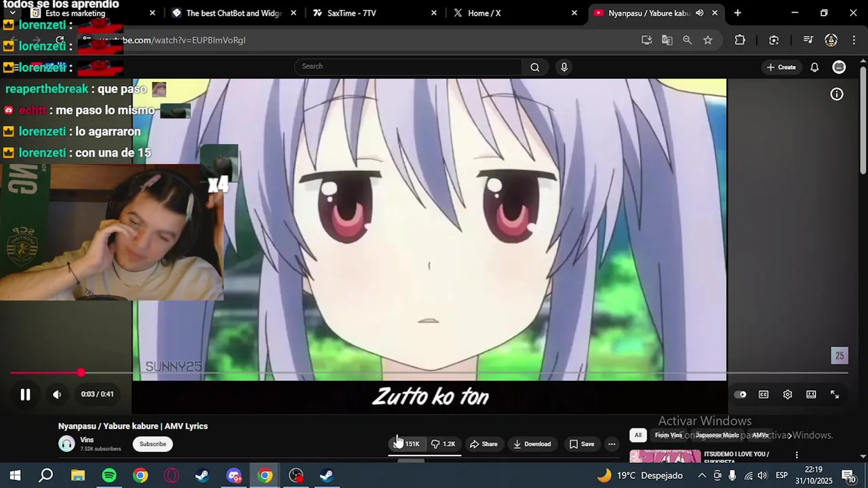Open Windows notification center
The image size is (868, 488).
coord(848,476)
